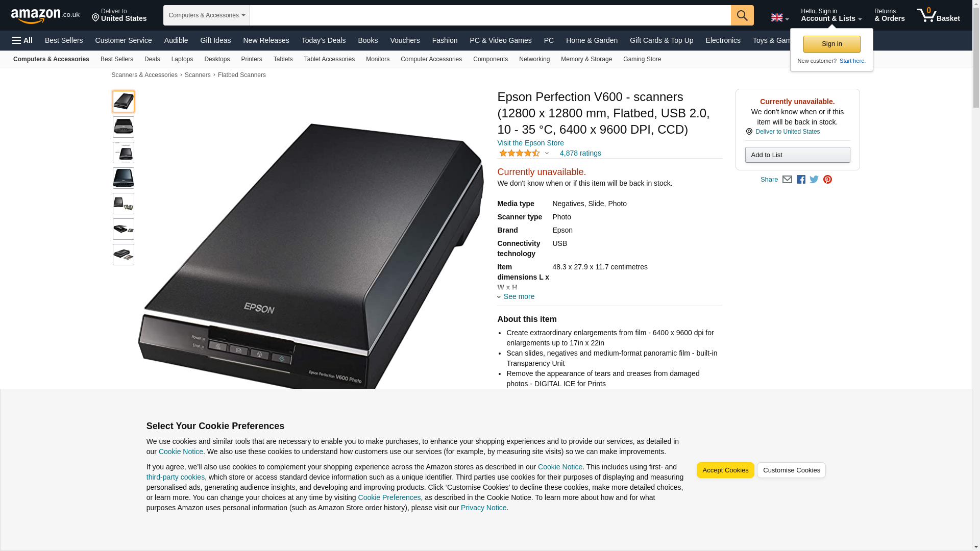The width and height of the screenshot is (980, 551).
Task: Accept Cookies in the banner
Action: pos(725,470)
